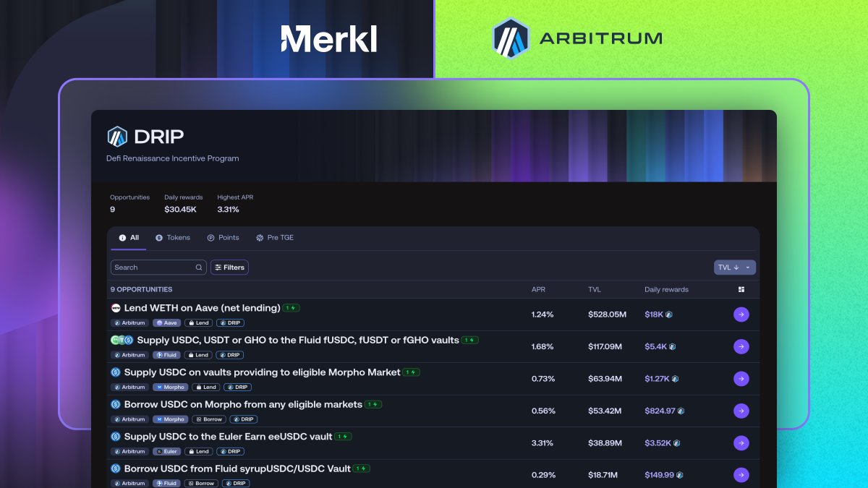Click the APR column header
868x488 pixels.
tap(538, 290)
